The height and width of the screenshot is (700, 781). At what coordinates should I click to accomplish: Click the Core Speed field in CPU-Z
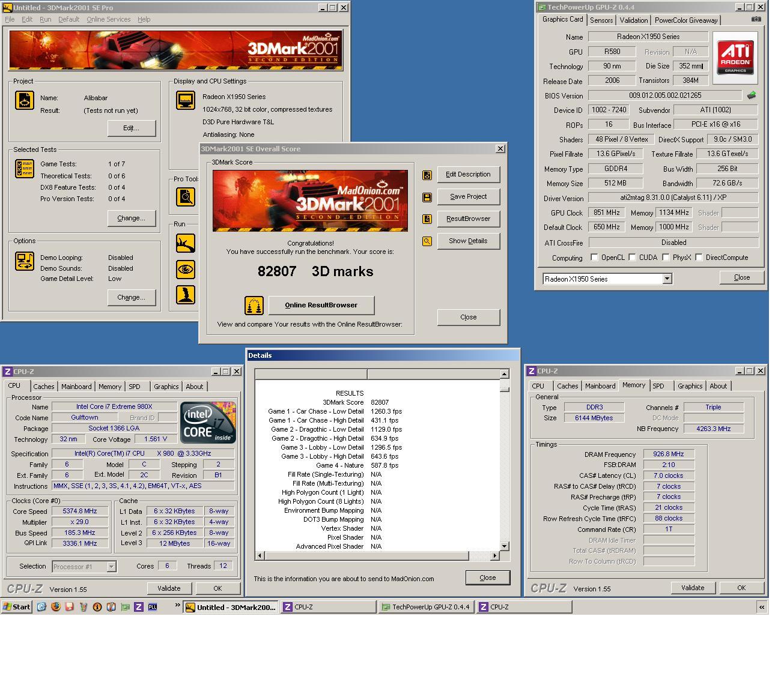(x=80, y=511)
